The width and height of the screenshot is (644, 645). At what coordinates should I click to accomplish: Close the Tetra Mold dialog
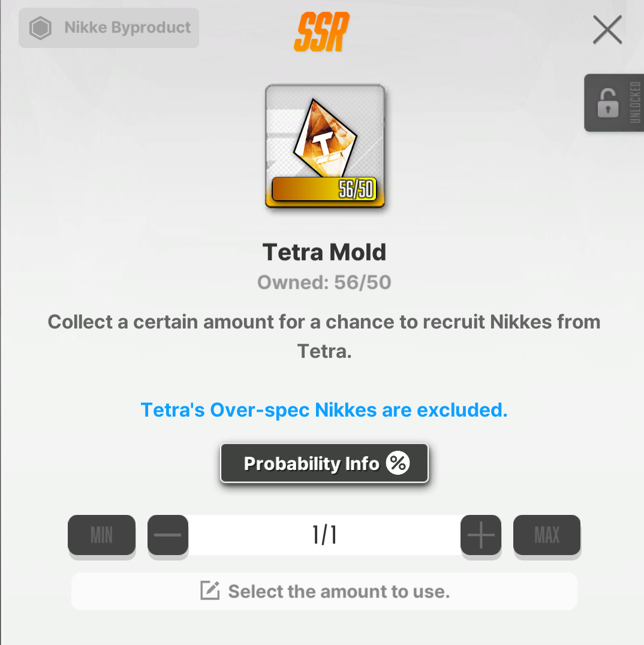(607, 29)
